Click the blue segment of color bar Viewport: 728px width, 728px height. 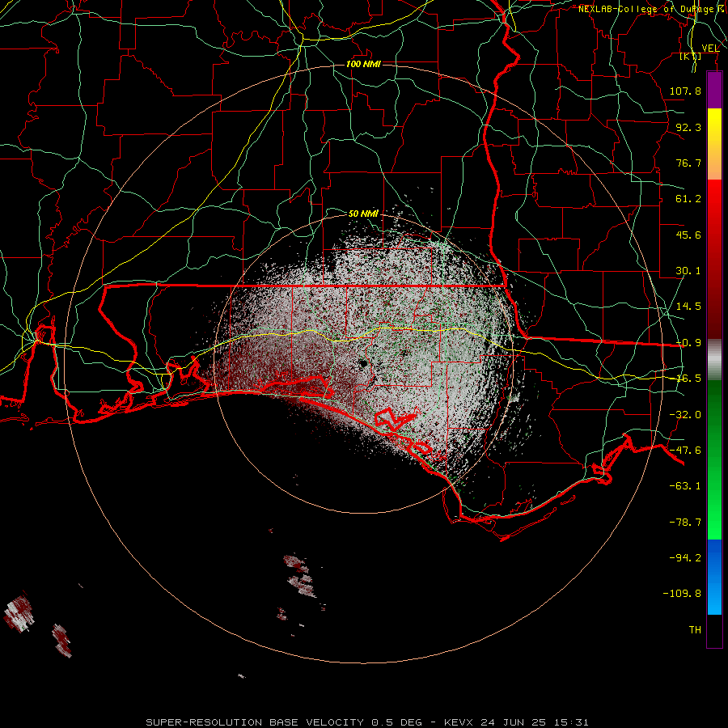[714, 577]
